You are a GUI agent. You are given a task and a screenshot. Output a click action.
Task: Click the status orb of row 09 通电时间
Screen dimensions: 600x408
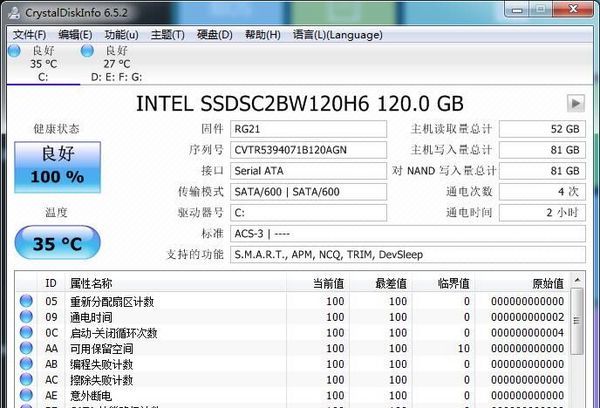tap(26, 317)
